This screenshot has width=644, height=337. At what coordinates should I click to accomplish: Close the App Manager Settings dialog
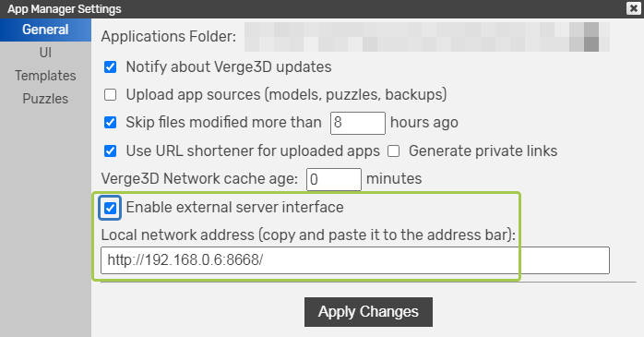[633, 8]
